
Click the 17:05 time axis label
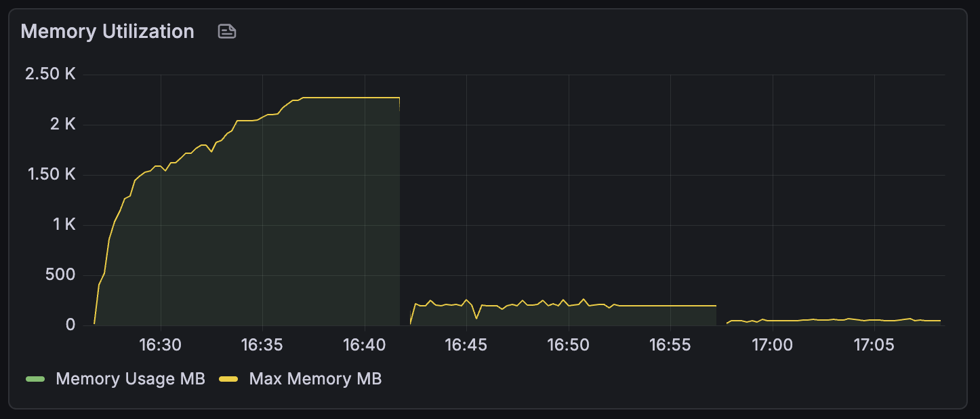click(874, 344)
